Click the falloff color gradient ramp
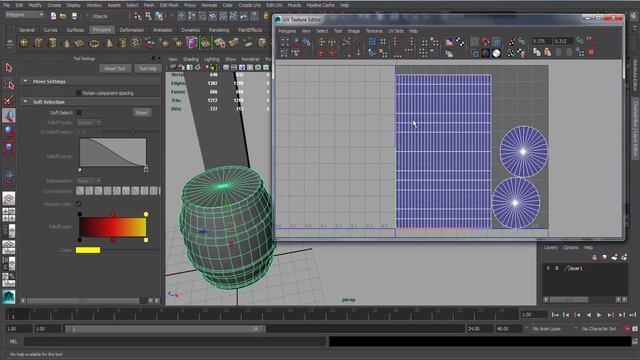This screenshot has width=640, height=360. pos(113,227)
